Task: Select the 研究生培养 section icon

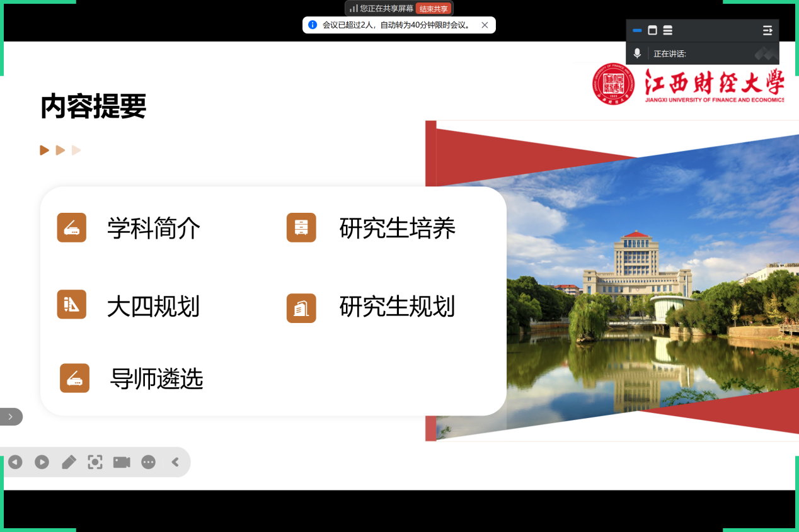Action: click(301, 227)
